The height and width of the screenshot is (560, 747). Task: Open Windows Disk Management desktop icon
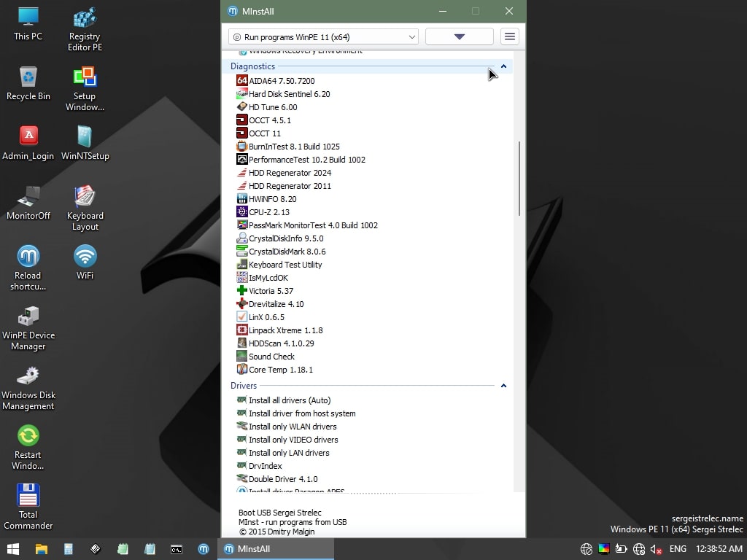tap(28, 388)
